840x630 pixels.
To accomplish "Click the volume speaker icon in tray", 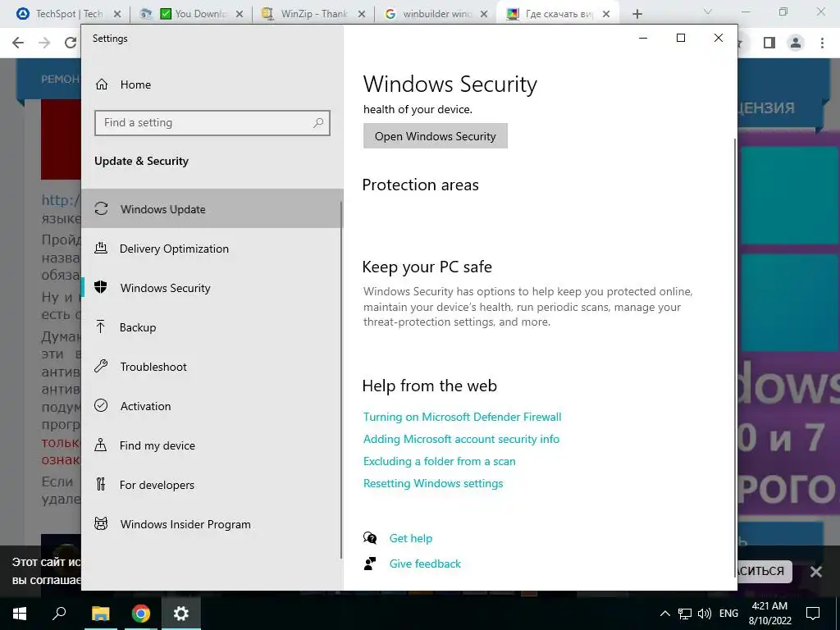I will 705,614.
